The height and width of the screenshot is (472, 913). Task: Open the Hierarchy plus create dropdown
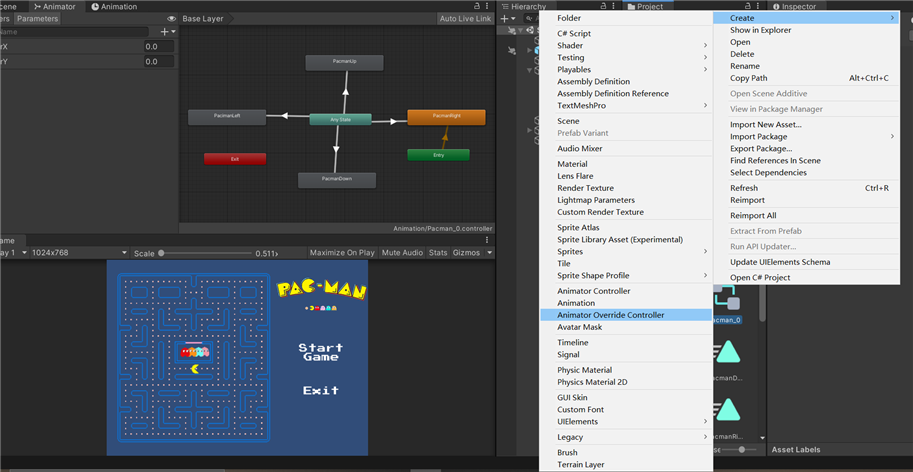coord(507,19)
